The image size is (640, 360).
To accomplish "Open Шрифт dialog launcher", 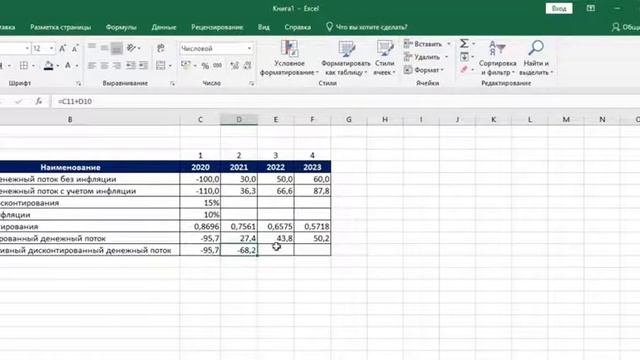I will pyautogui.click(x=78, y=84).
